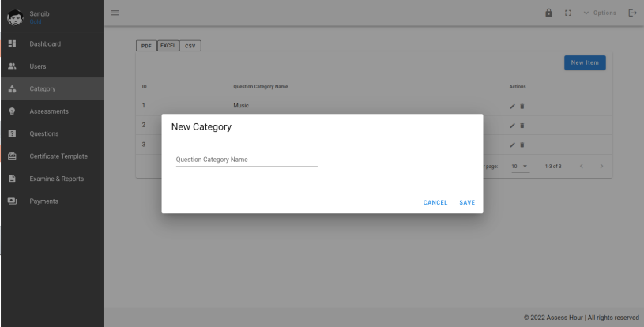Click the hamburger menu icon
644x327 pixels.
[115, 13]
